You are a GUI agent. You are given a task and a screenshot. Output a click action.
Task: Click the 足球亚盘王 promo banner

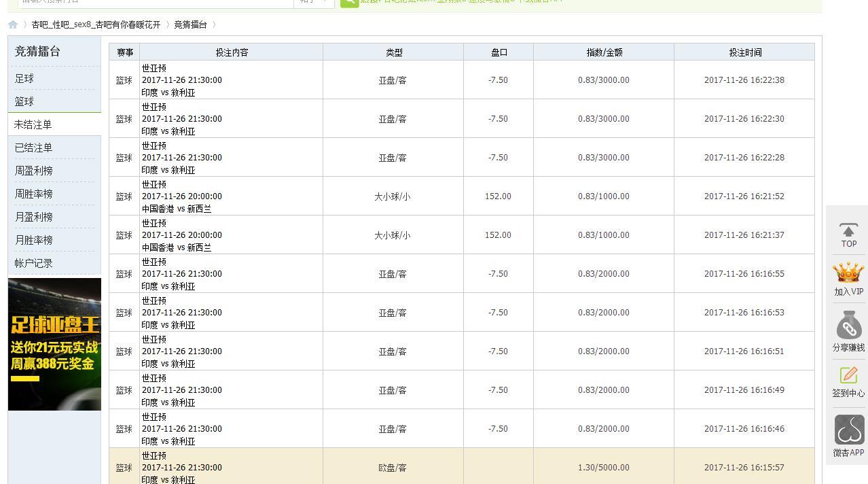click(54, 344)
